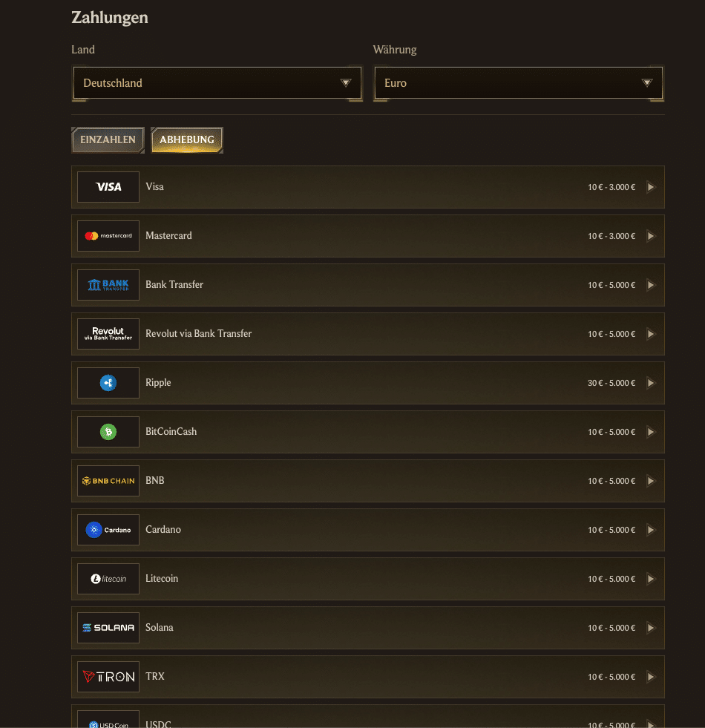The width and height of the screenshot is (705, 728).
Task: Open the Land country dropdown
Action: [217, 83]
